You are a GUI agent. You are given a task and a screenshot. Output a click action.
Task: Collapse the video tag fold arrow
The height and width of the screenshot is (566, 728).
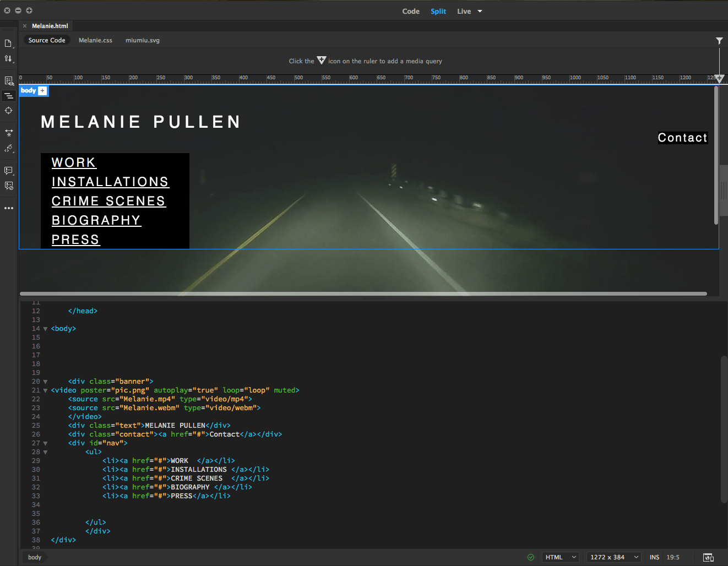(x=45, y=390)
